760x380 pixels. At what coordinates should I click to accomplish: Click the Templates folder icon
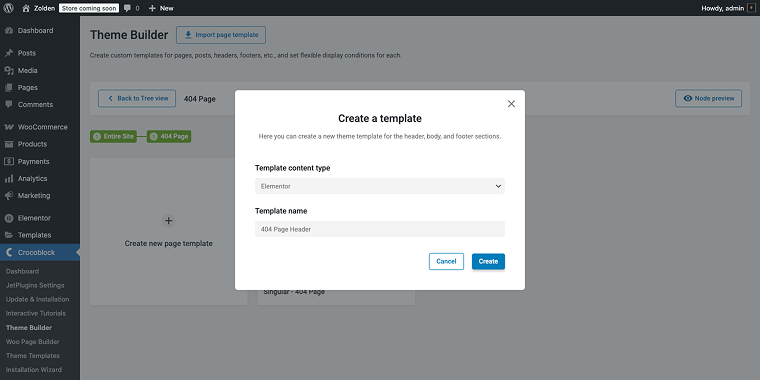coord(9,235)
